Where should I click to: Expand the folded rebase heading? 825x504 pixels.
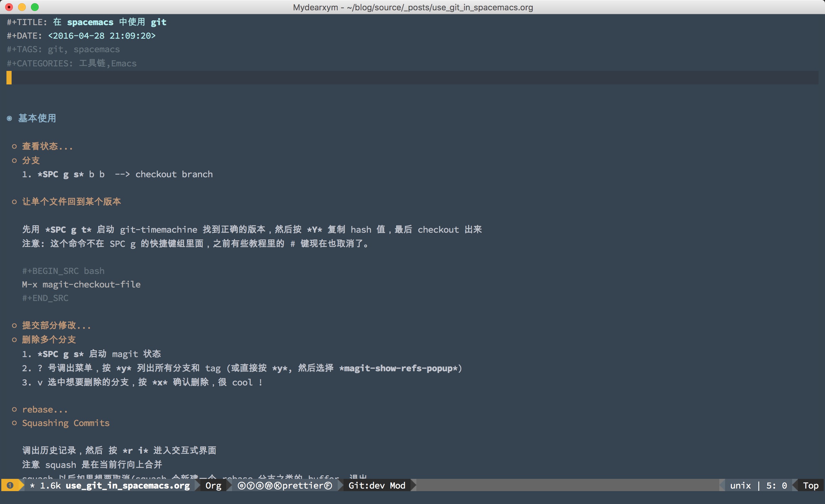click(44, 410)
